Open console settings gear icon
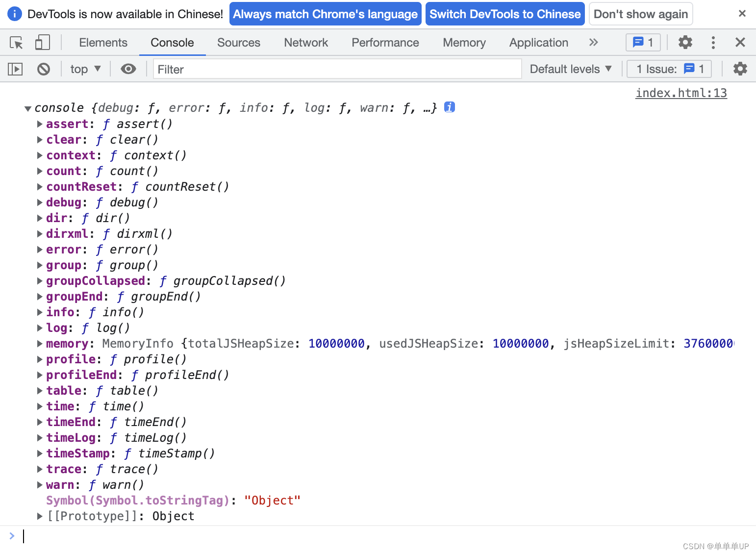This screenshot has width=756, height=555. [x=740, y=69]
